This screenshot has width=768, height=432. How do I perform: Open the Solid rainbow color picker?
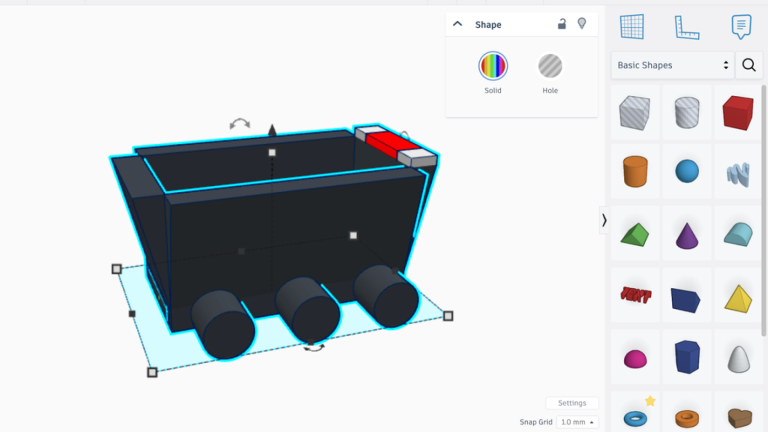(x=493, y=67)
